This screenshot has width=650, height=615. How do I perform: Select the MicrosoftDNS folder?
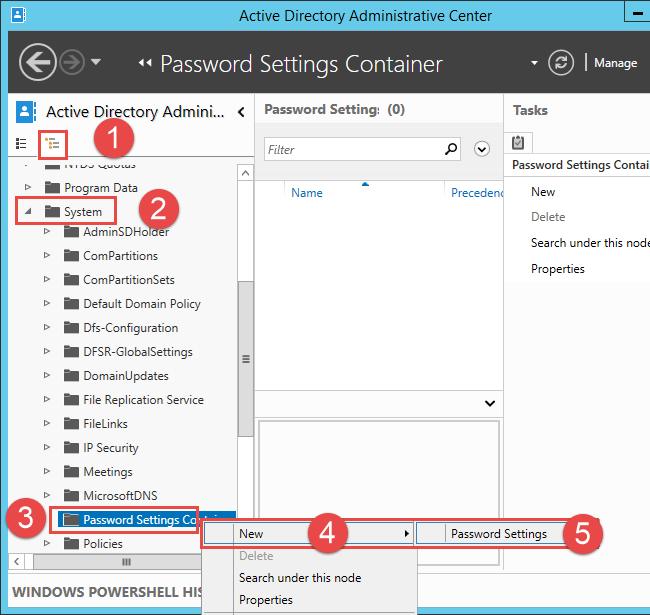click(x=110, y=496)
